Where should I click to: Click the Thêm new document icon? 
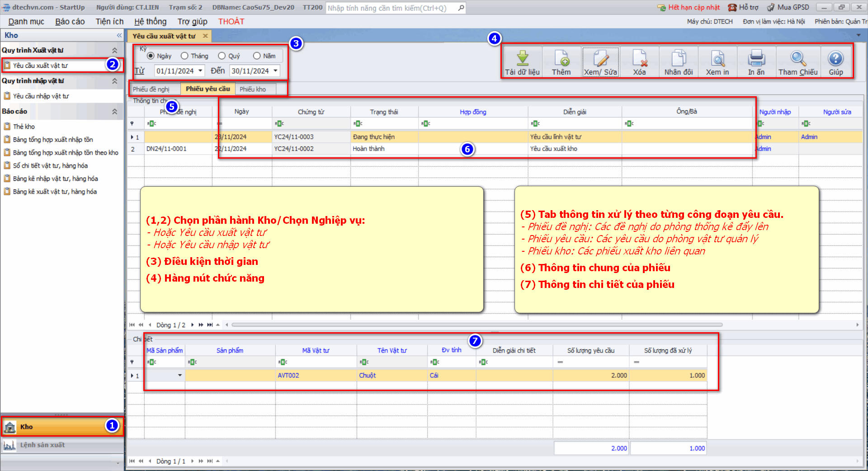(x=561, y=59)
